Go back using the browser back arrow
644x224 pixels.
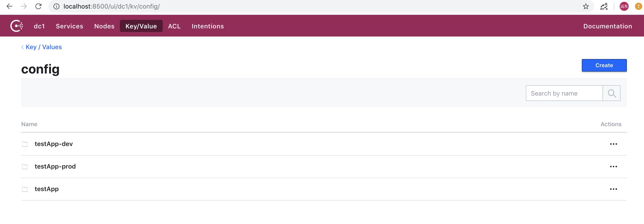pyautogui.click(x=9, y=6)
